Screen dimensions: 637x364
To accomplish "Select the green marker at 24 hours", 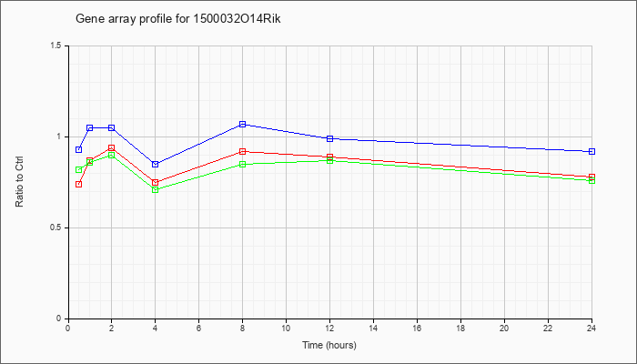I will pos(591,180).
